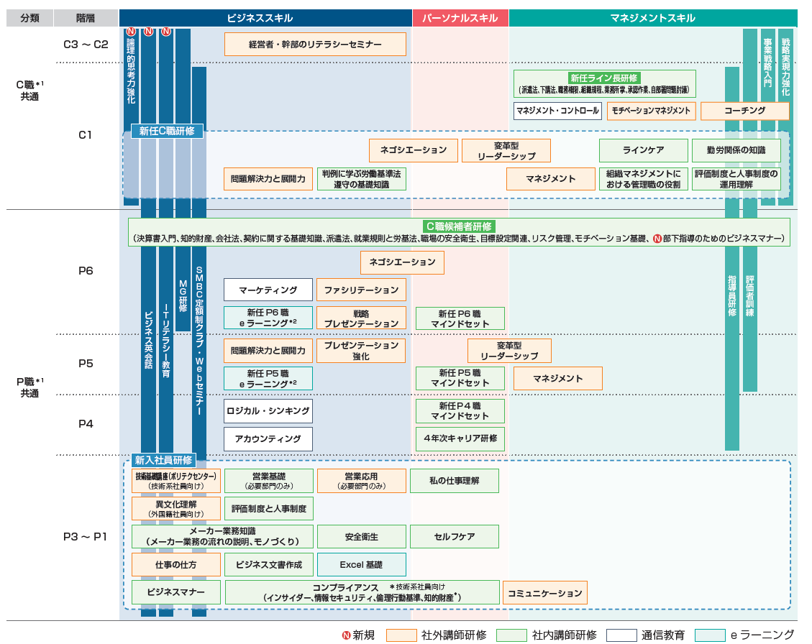Select the コーチング training box
Image resolution: width=812 pixels, height=644 pixels.
(x=744, y=111)
